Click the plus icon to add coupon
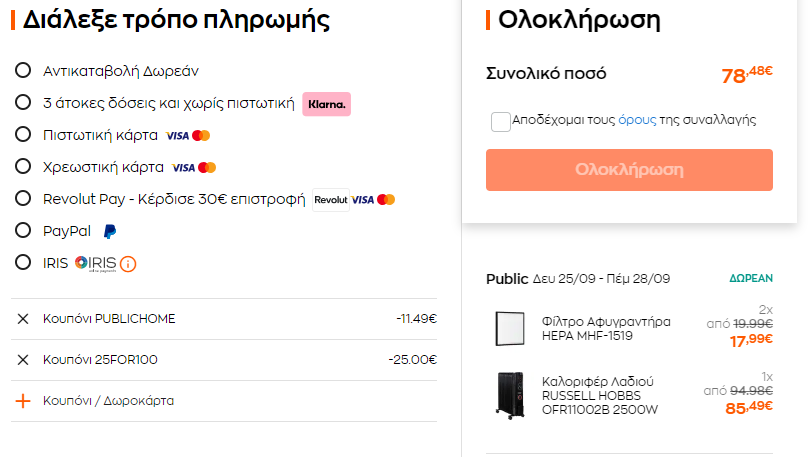The width and height of the screenshot is (812, 457). [23, 401]
